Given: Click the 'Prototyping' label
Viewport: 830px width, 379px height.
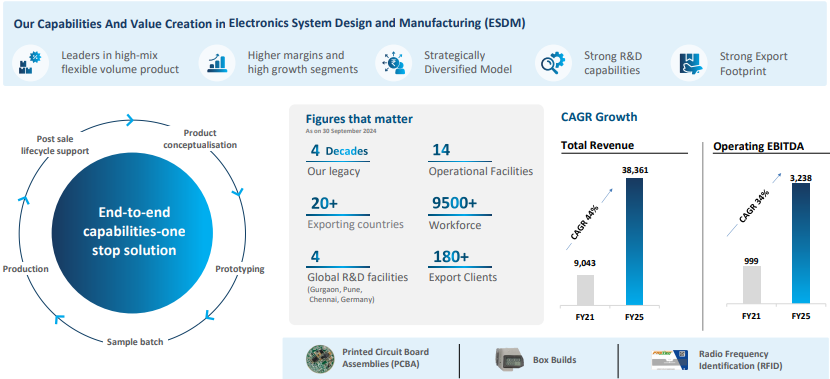Looking at the screenshot, I should (x=240, y=269).
